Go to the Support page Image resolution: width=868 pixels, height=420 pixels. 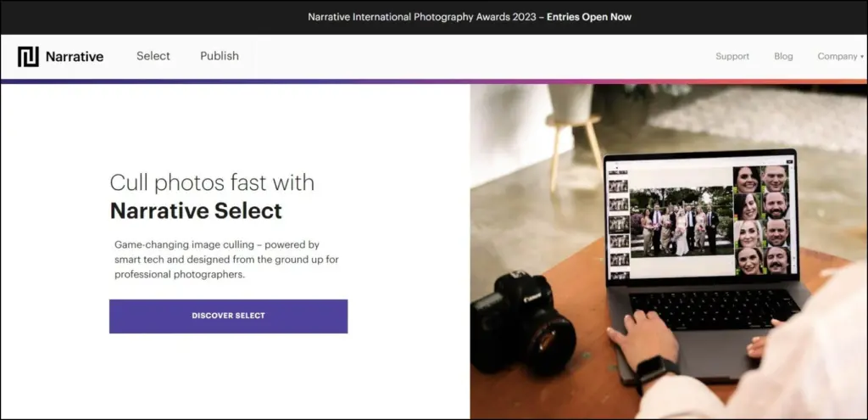point(732,57)
